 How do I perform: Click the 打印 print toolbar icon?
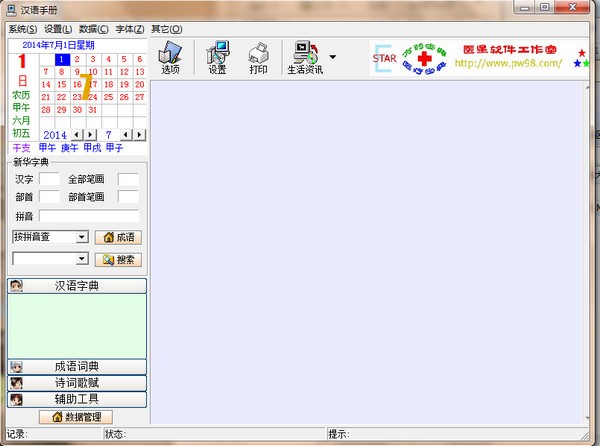[x=258, y=58]
